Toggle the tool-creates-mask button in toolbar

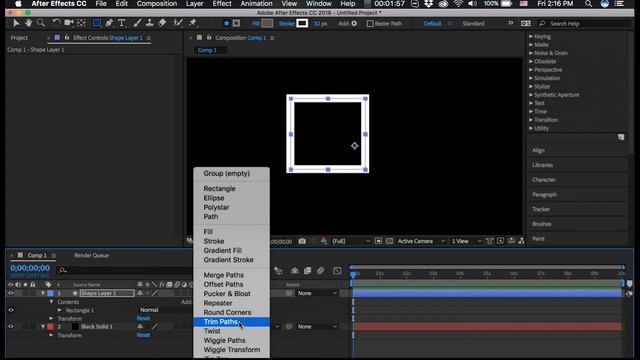tap(236, 23)
